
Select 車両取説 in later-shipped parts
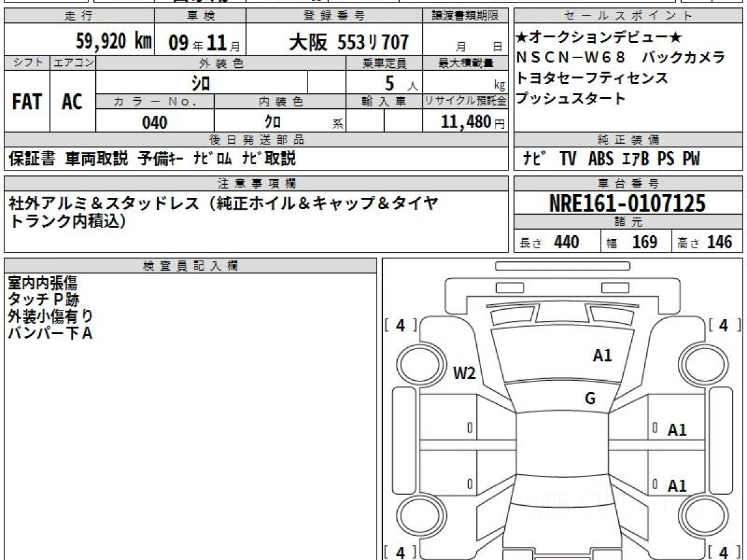point(96,159)
